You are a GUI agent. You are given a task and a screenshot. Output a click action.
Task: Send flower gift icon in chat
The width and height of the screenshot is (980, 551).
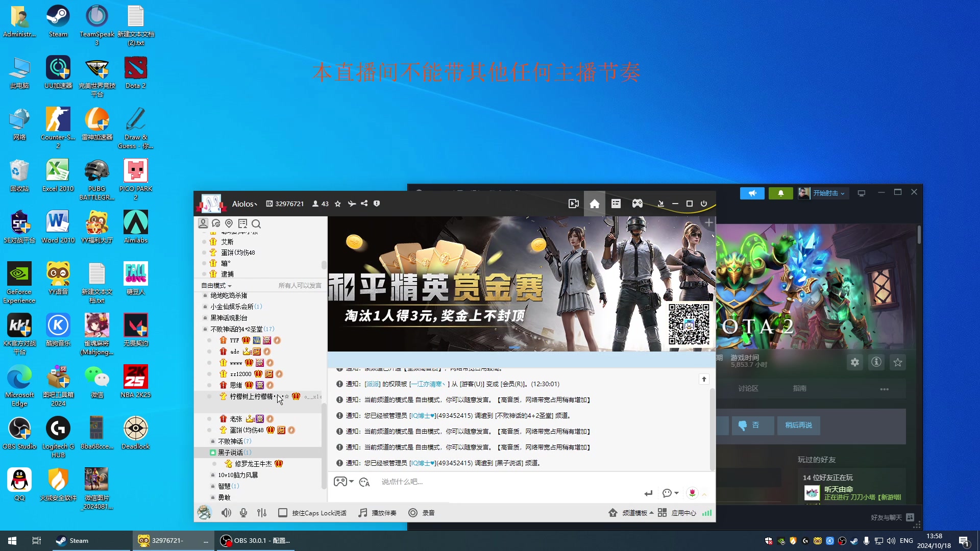tap(692, 493)
